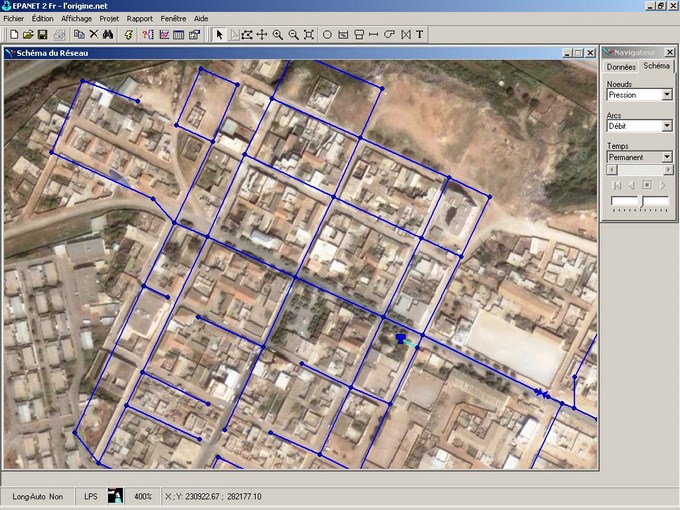This screenshot has height=510, width=680.
Task: Click the Zoom to full extent tool
Action: point(309,34)
